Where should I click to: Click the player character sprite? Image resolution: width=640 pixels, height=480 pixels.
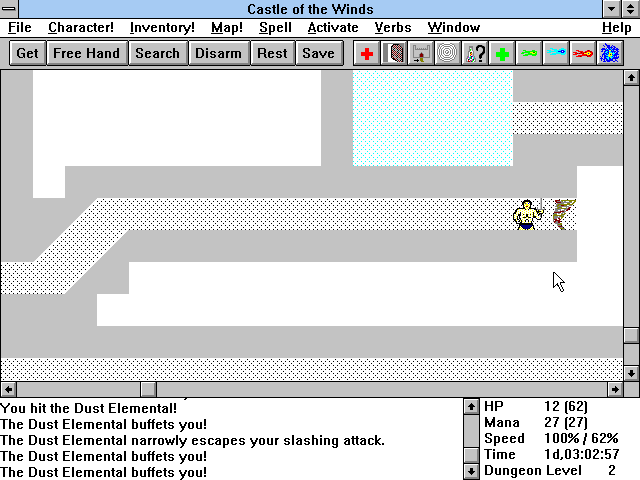point(529,214)
